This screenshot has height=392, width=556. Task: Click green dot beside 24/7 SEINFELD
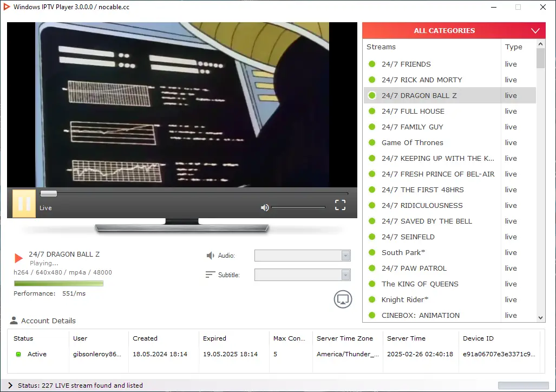point(372,237)
